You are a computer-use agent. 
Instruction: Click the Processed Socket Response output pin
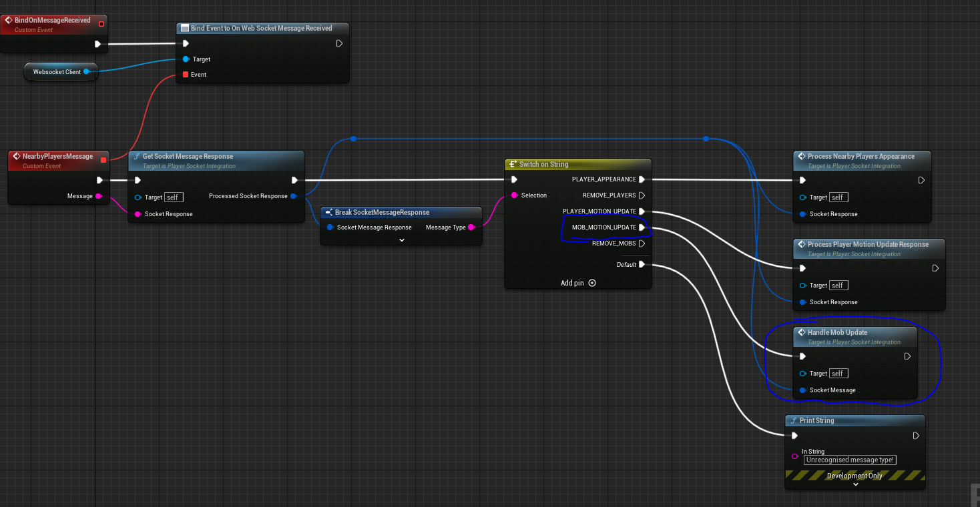point(294,196)
